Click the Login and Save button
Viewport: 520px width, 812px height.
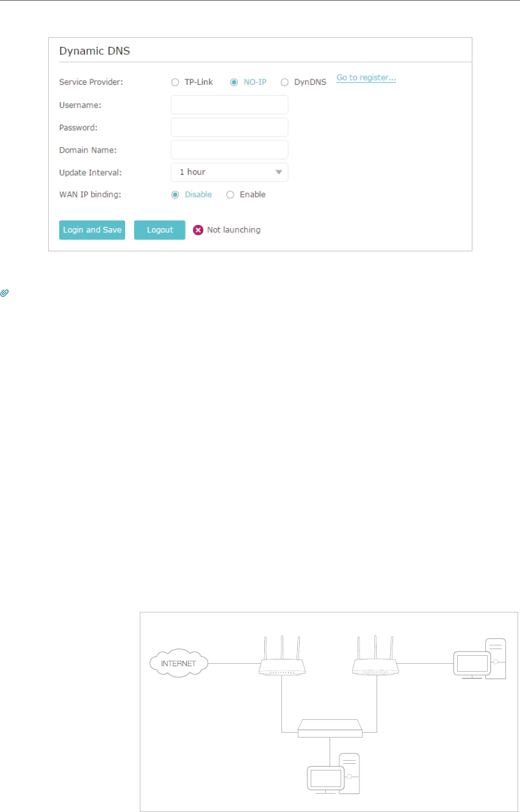tap(92, 230)
